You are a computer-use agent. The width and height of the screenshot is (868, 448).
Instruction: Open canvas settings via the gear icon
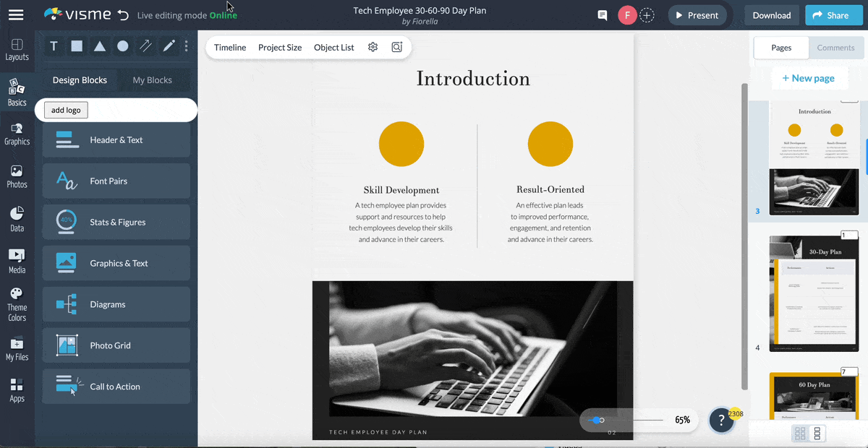click(373, 46)
